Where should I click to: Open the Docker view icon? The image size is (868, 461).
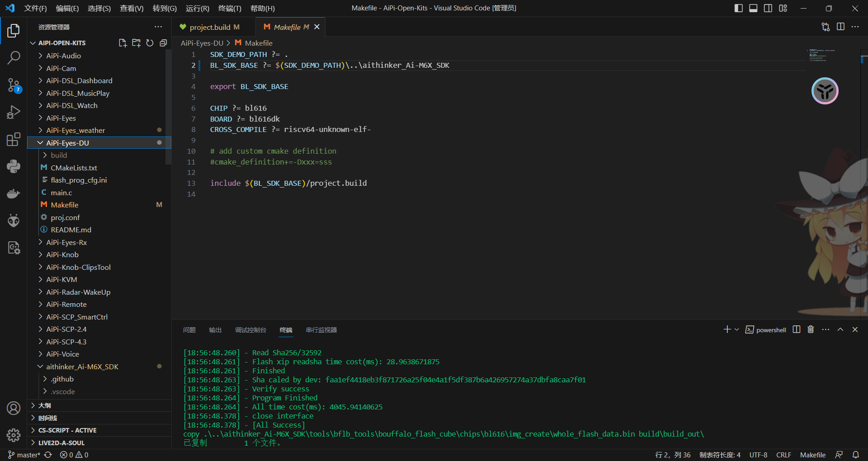pos(14,193)
